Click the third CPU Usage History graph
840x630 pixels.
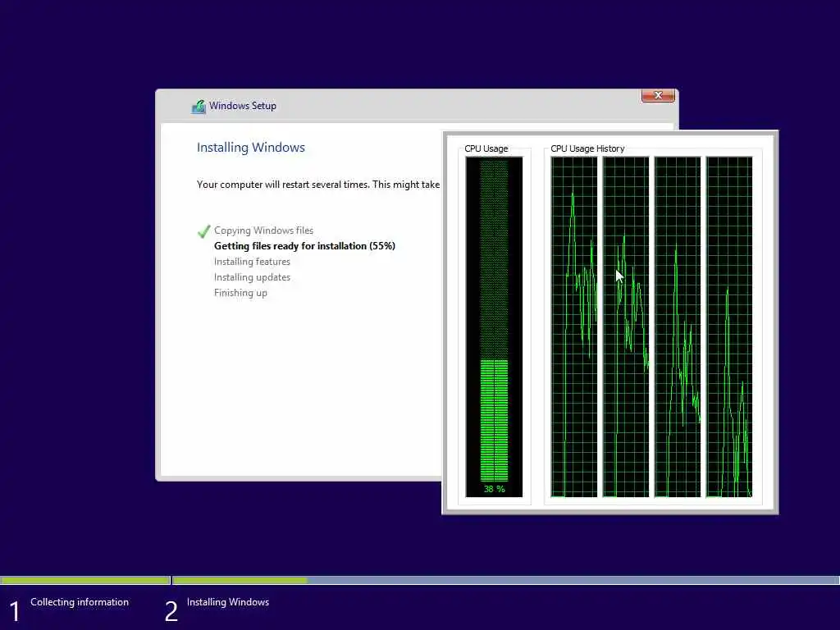point(678,326)
